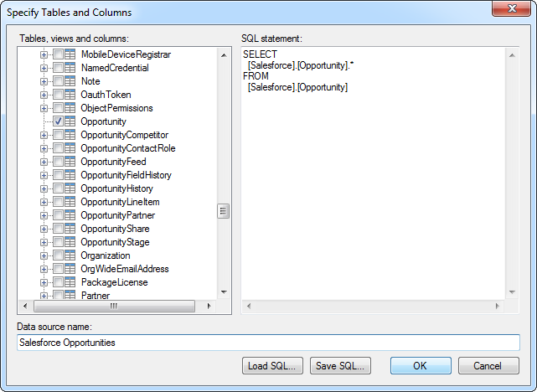
Task: Click the tables list vertical scrollbar thumb
Action: point(224,211)
